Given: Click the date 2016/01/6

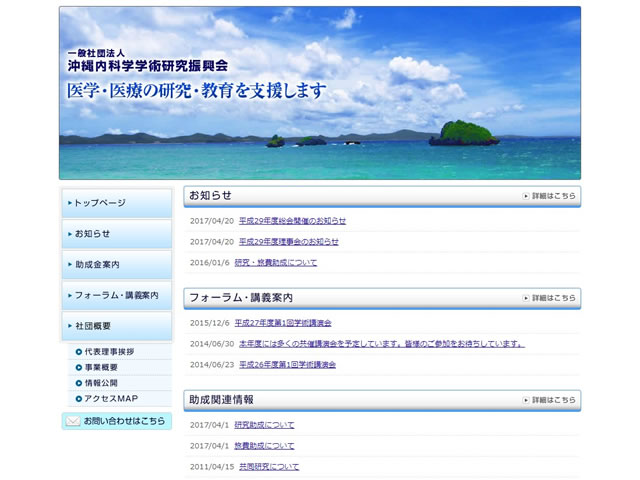Looking at the screenshot, I should pos(210,262).
